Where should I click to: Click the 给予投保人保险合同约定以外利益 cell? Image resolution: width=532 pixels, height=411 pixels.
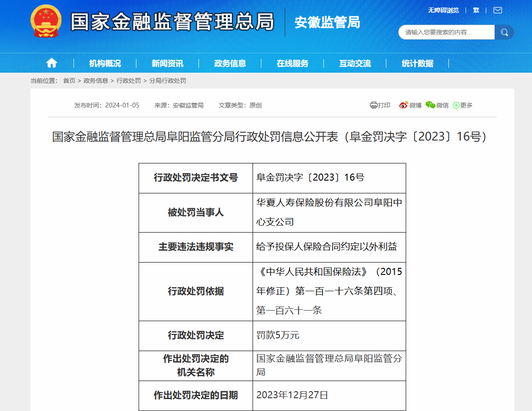click(329, 247)
